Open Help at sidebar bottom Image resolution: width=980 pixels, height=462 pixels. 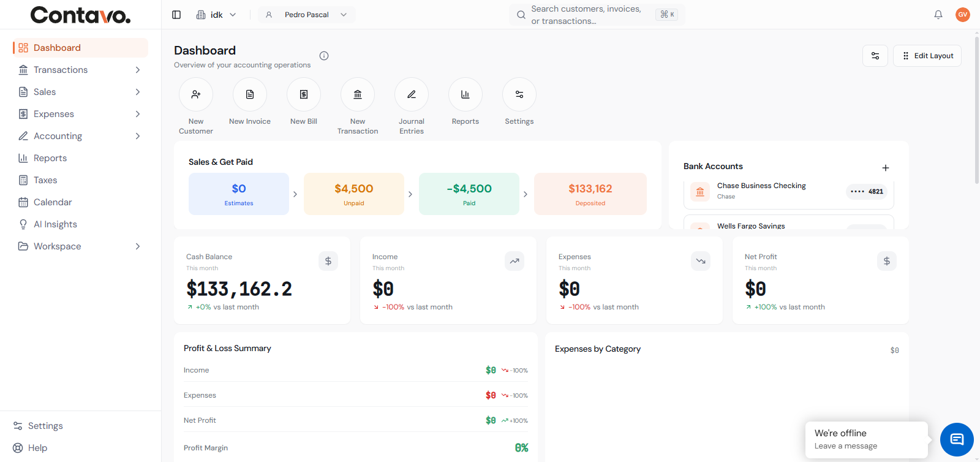click(30, 448)
